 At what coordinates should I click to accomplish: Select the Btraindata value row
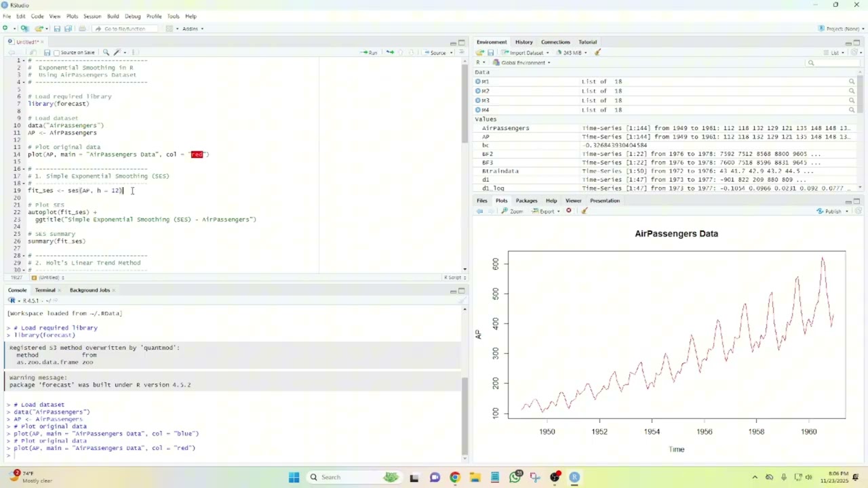[x=667, y=171]
